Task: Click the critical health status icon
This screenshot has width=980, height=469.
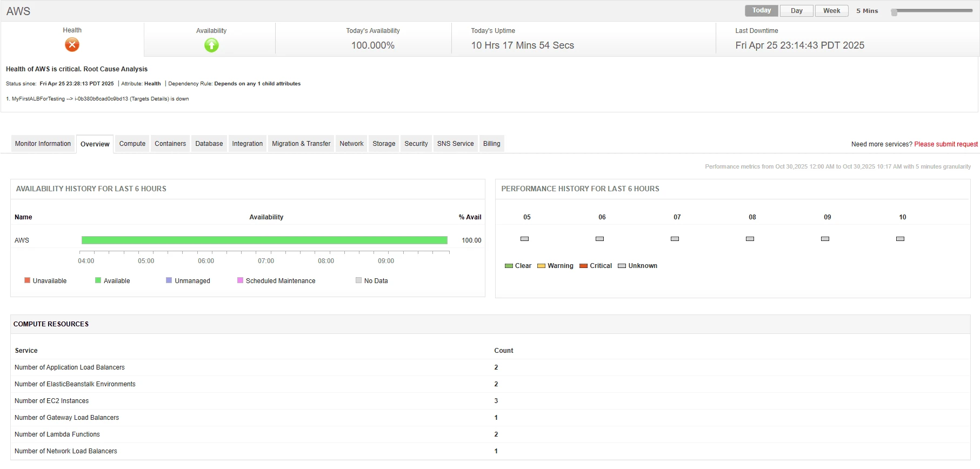Action: click(x=72, y=44)
